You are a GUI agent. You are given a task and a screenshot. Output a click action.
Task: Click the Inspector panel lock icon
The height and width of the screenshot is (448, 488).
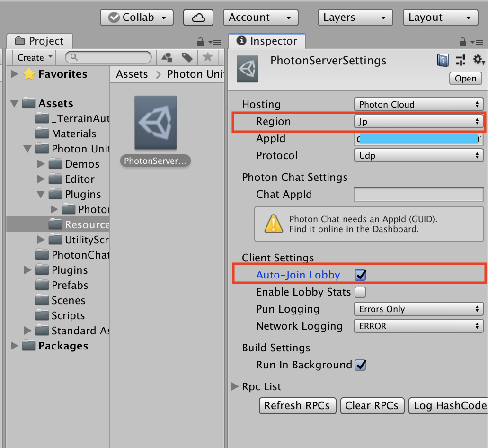(x=463, y=42)
